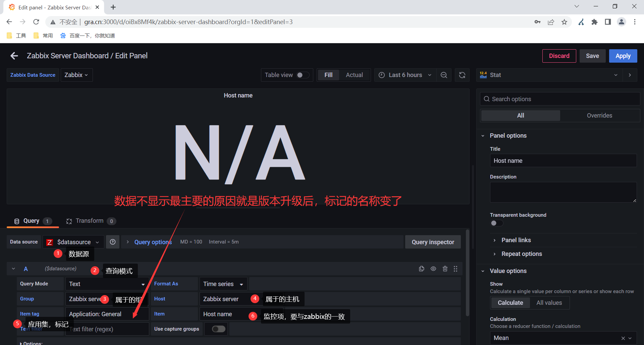Viewport: 644px width, 345px height.
Task: Select the All options tab
Action: tap(521, 116)
